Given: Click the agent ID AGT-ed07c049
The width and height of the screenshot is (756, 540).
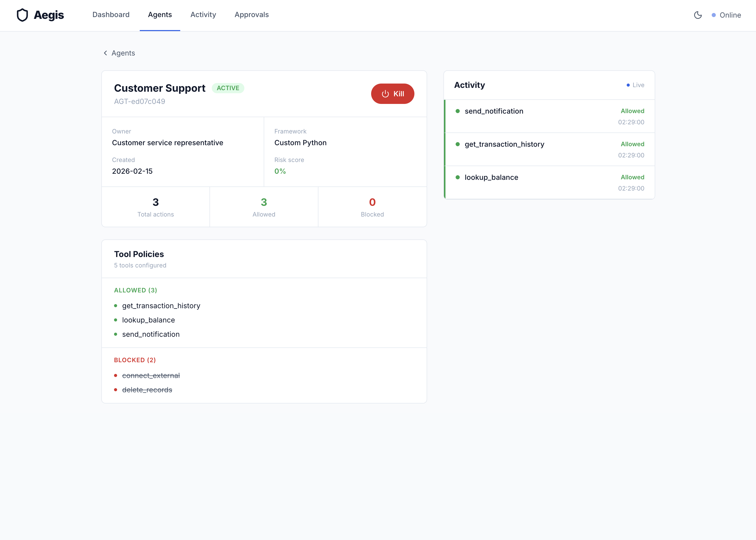Looking at the screenshot, I should pyautogui.click(x=139, y=101).
